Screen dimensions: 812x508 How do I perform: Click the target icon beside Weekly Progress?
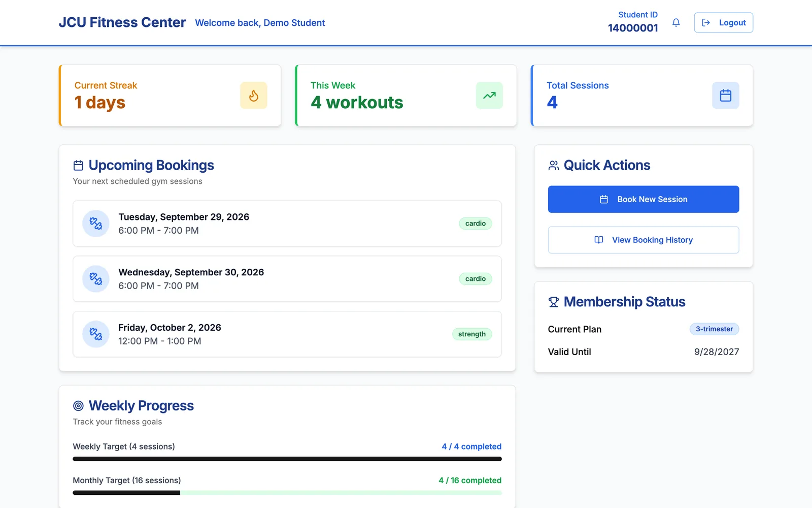[78, 406]
